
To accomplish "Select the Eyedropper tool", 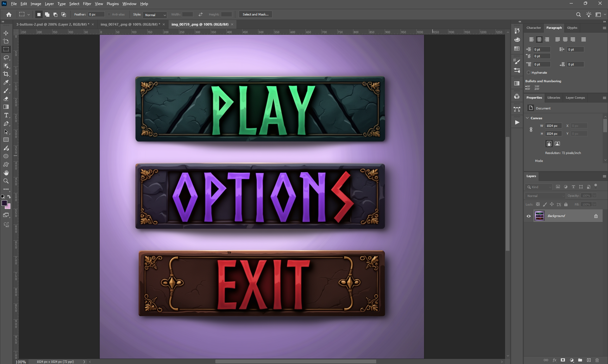I will point(6,82).
